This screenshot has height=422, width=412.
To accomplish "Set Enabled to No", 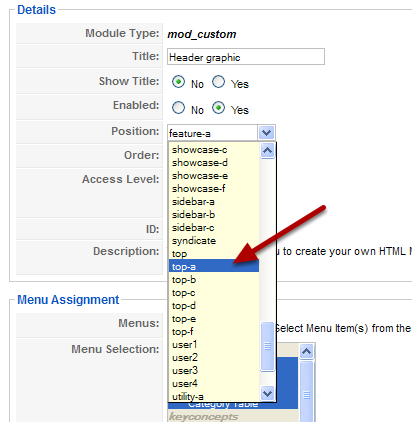I will [178, 108].
